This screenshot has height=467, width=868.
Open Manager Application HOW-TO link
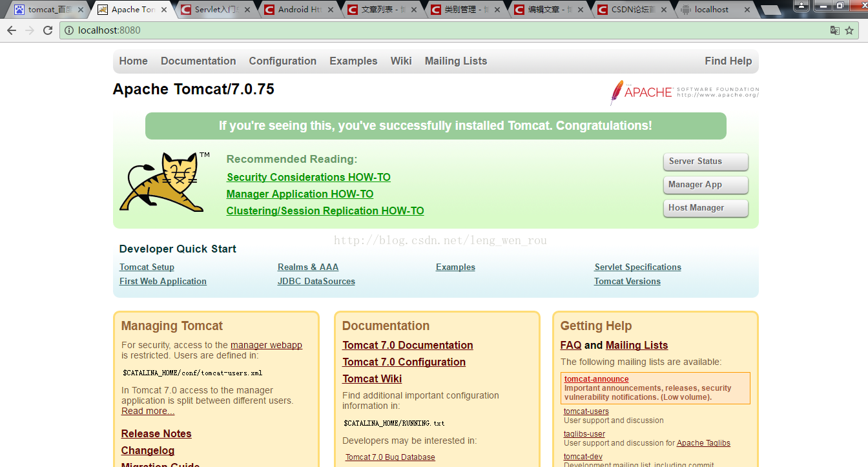(300, 194)
